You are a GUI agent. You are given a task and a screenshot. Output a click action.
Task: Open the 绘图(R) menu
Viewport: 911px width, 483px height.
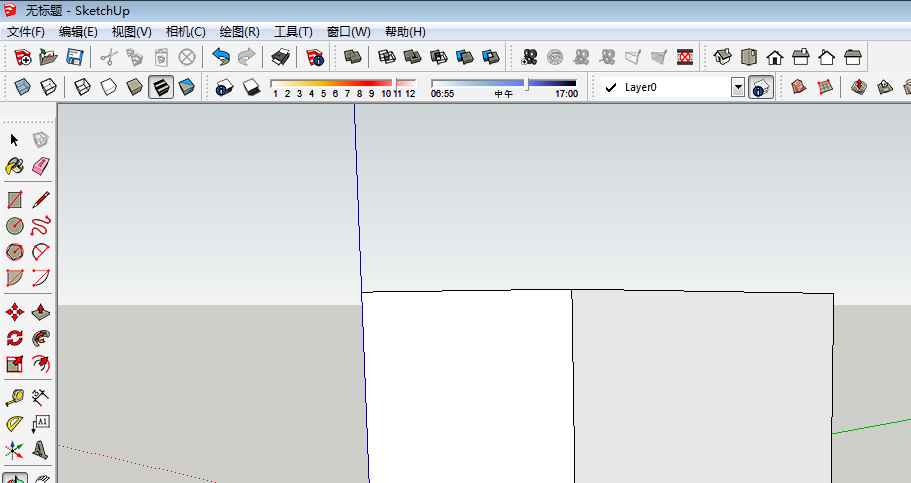pos(239,32)
